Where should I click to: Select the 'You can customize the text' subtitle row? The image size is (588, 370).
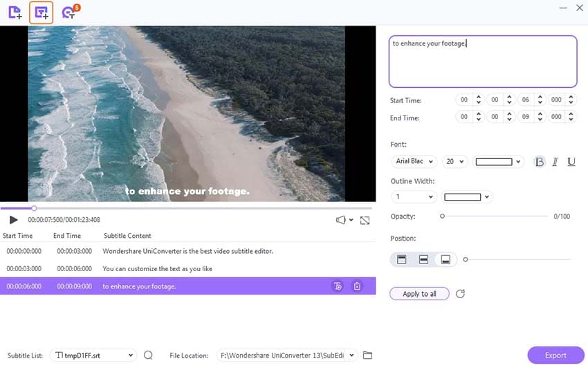(187, 269)
